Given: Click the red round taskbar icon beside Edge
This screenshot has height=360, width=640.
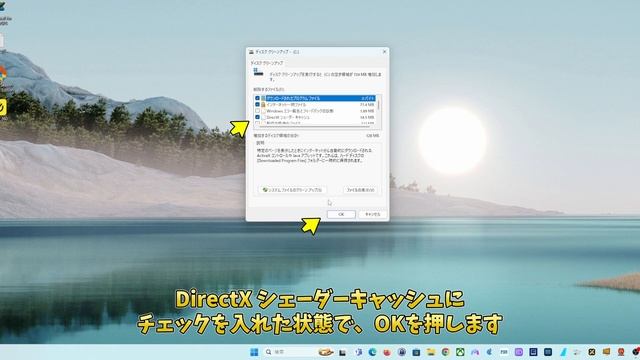Looking at the screenshot, I should coord(387,352).
